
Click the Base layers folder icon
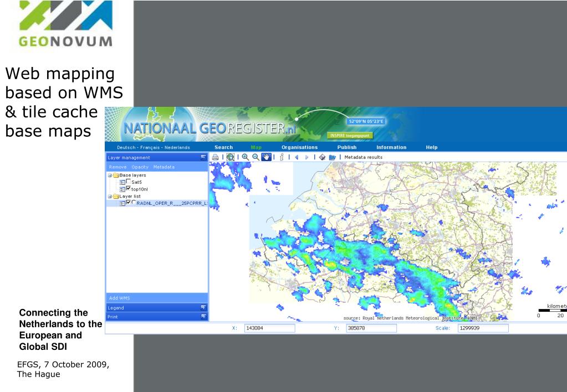[116, 175]
